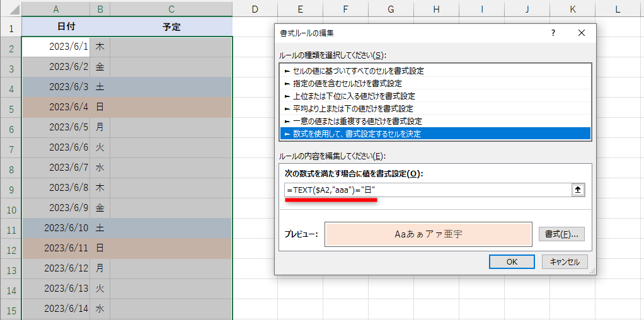The image size is (644, 320).
Task: Click cell with date 2023/6/13
Action: click(x=56, y=289)
